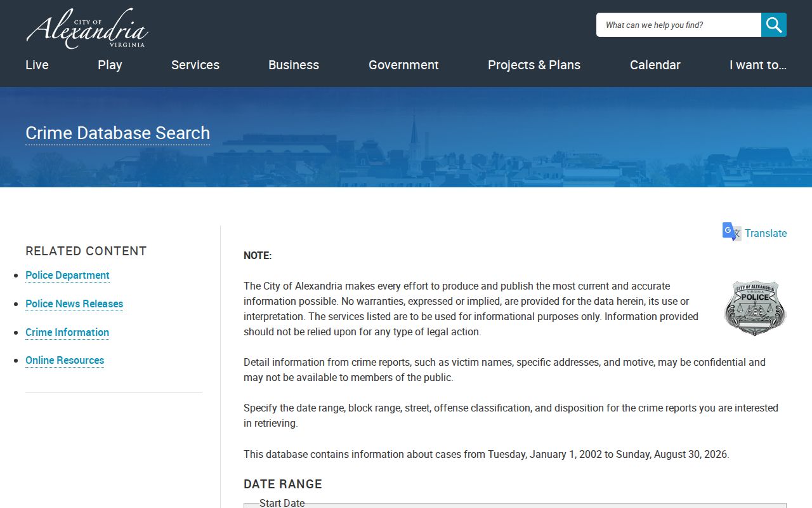Open the Play menu
The height and width of the screenshot is (508, 812).
(110, 65)
